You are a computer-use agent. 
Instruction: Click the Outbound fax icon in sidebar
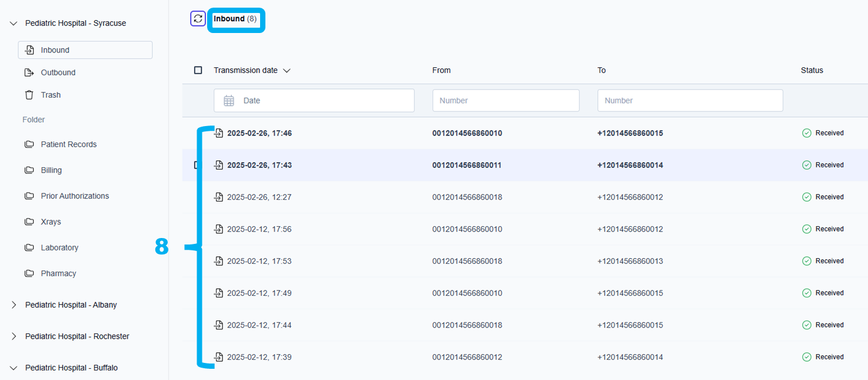(29, 72)
